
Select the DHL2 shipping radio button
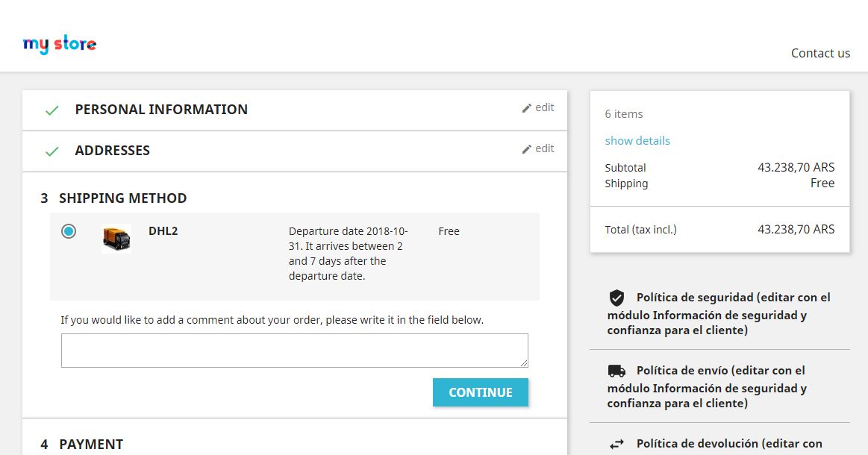point(69,231)
